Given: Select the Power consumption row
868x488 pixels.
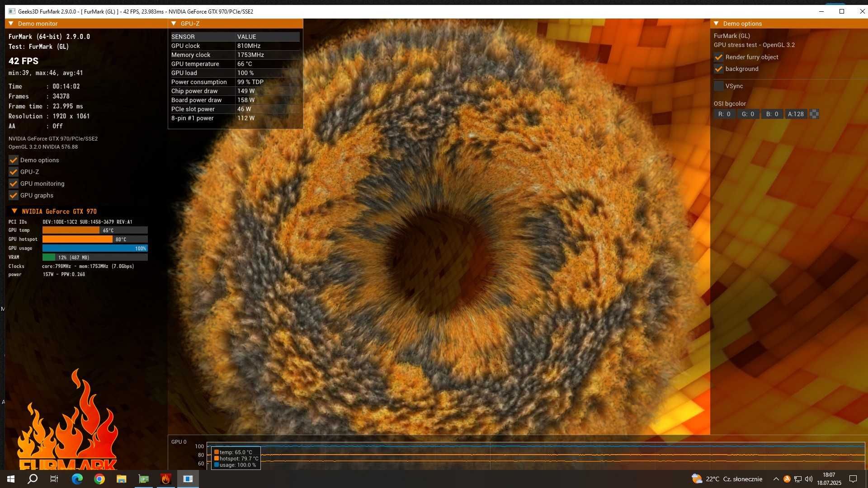Looking at the screenshot, I should point(235,82).
